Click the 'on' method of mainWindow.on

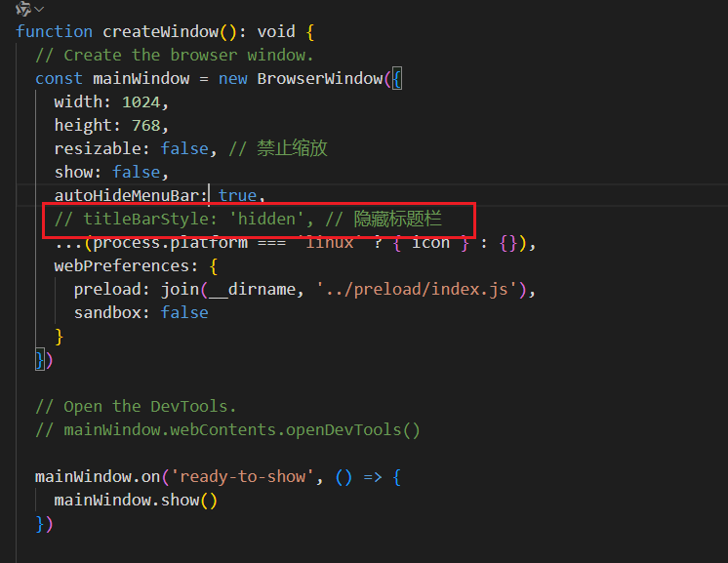click(151, 477)
